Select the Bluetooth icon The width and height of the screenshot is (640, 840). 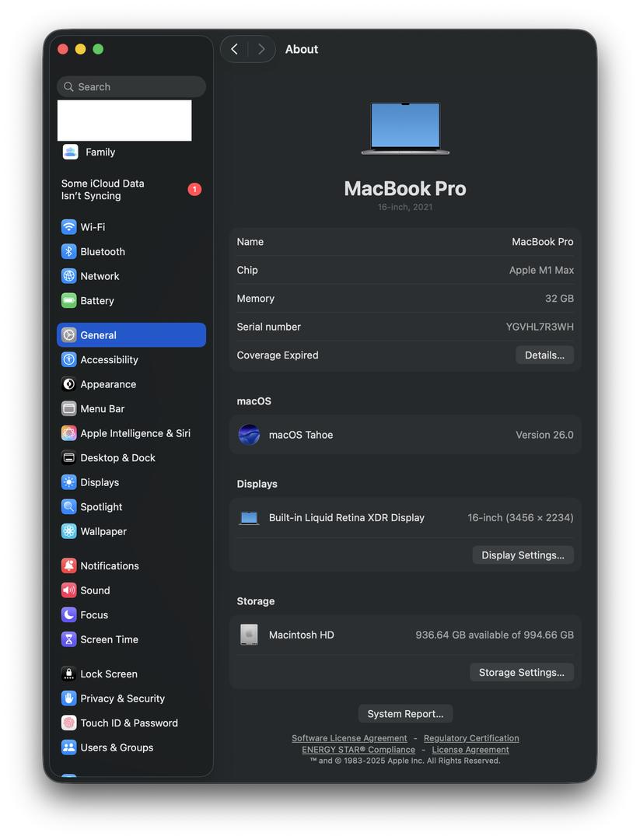click(68, 252)
